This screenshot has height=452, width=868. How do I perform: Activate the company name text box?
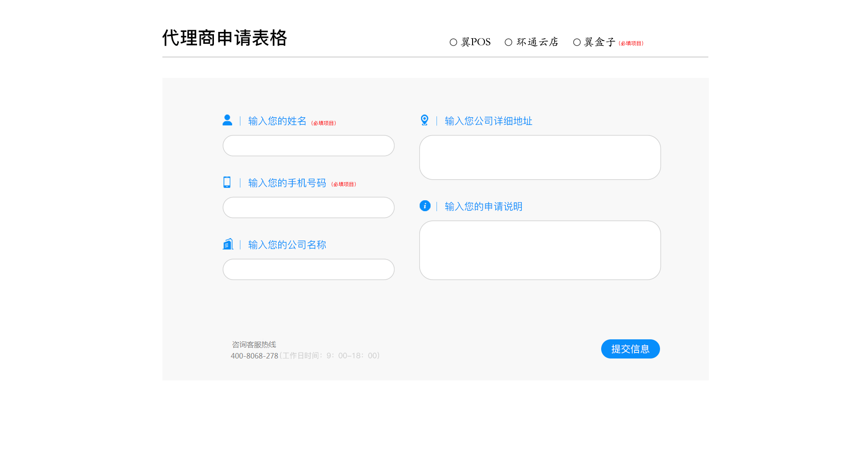(x=308, y=270)
